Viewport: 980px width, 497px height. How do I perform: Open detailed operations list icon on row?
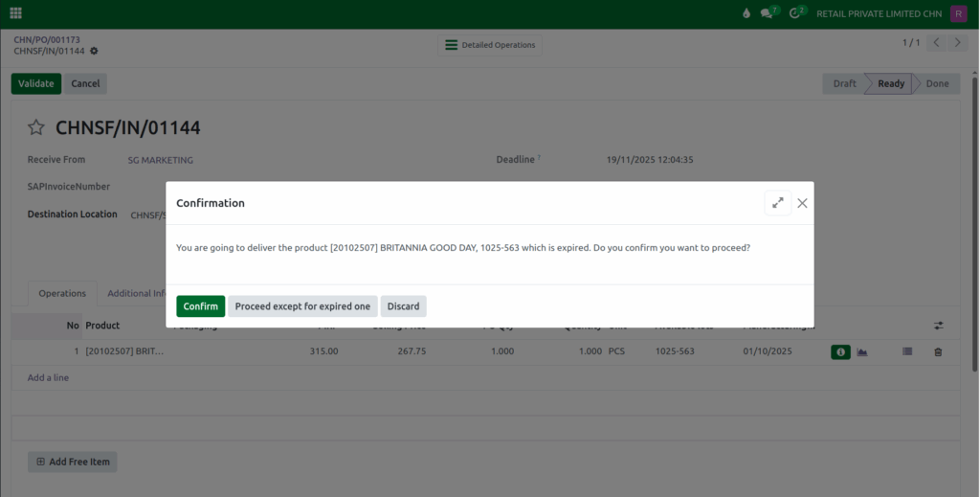click(x=907, y=352)
